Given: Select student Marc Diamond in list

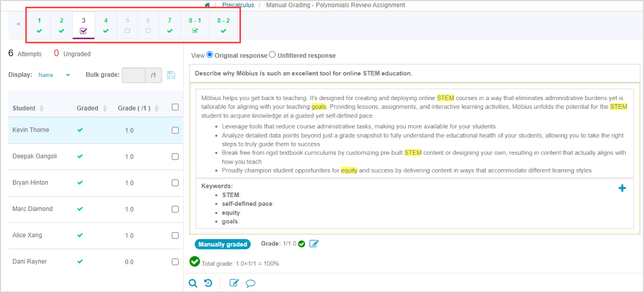Looking at the screenshot, I should (33, 209).
